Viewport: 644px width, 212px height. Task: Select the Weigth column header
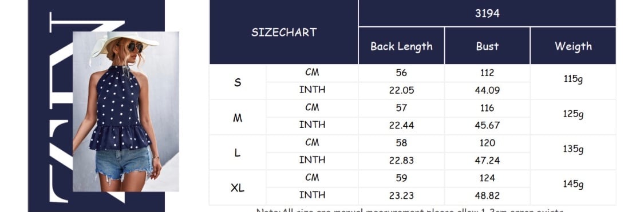coord(573,46)
